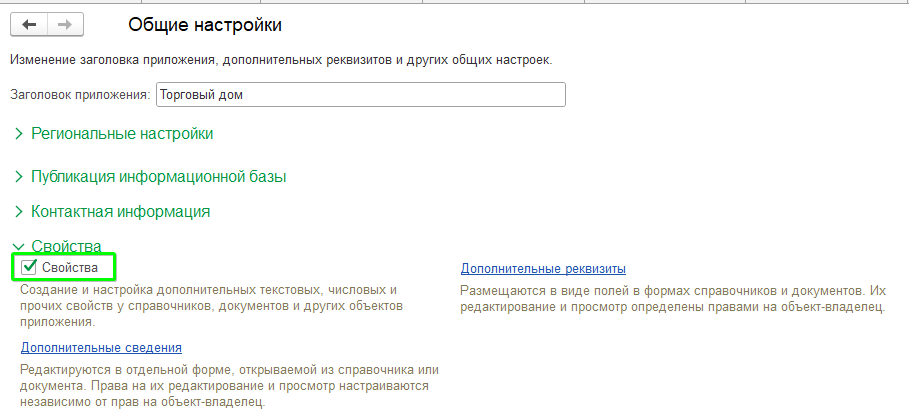Go forward with the right arrow button

65,24
